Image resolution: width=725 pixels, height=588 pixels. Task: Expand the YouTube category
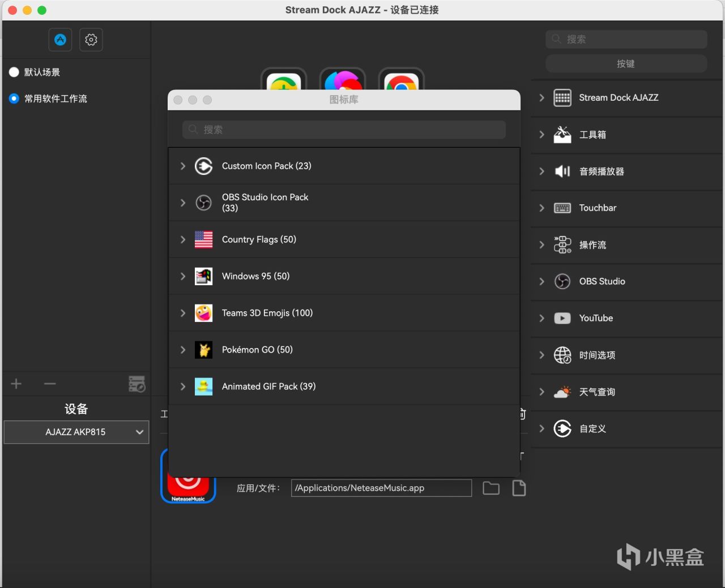(542, 318)
